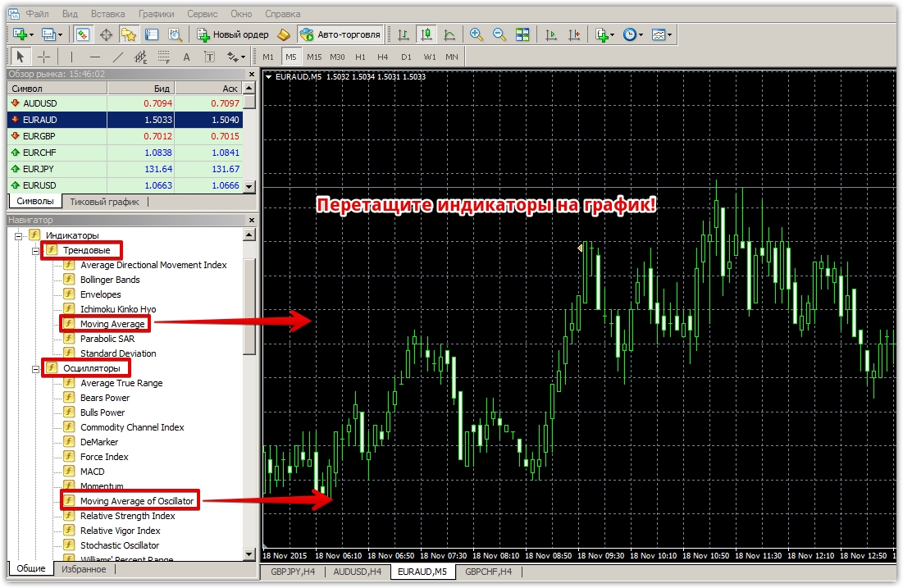The height and width of the screenshot is (588, 903).
Task: Switch to the Тиковый график tab
Action: click(104, 202)
